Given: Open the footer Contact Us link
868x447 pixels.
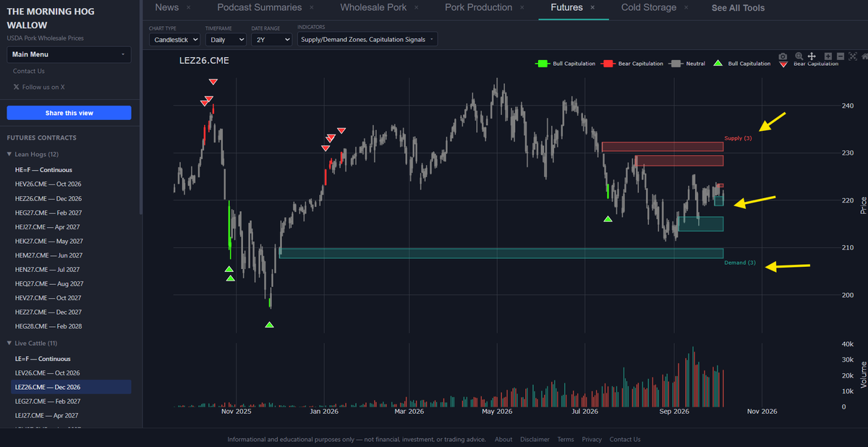Looking at the screenshot, I should (625, 439).
